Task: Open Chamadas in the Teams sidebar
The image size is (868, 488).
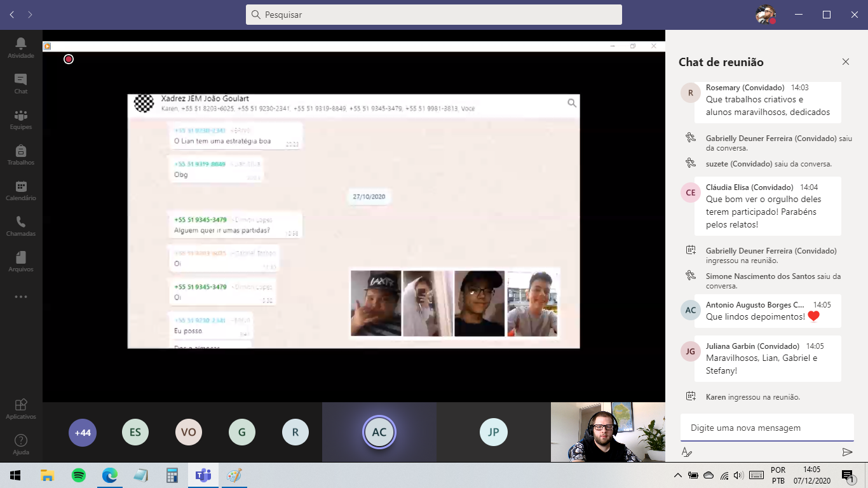Action: pos(21,226)
